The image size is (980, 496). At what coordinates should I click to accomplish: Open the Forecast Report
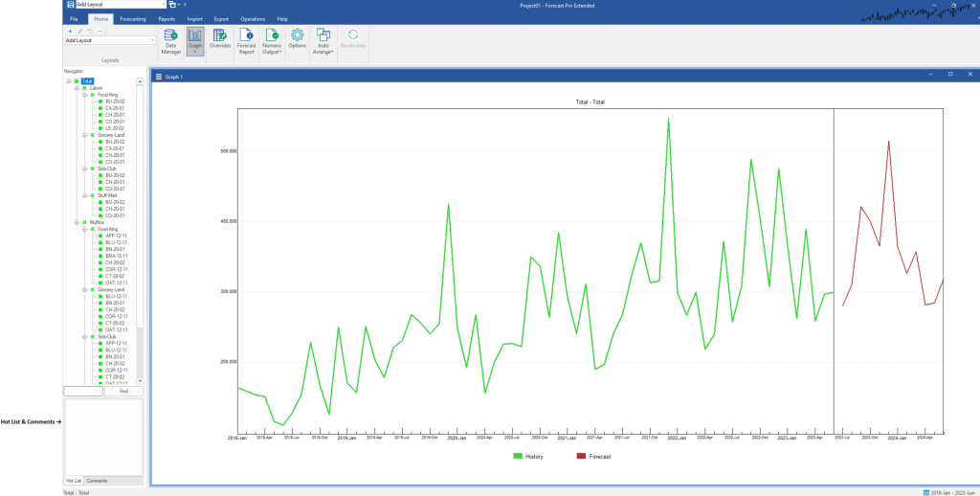point(246,41)
